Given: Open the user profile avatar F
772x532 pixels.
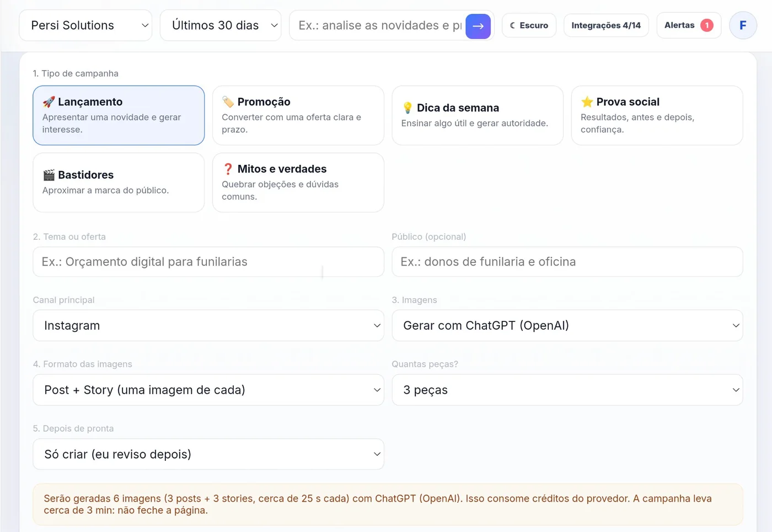Looking at the screenshot, I should click(x=743, y=25).
